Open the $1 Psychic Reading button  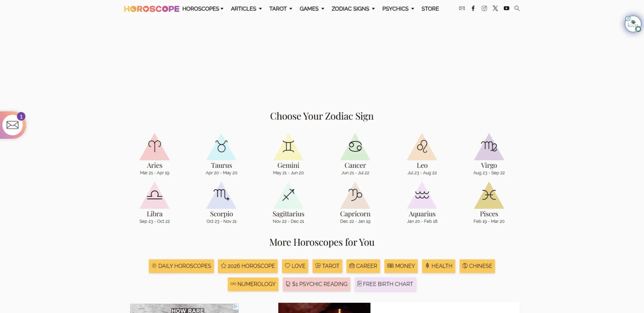click(x=317, y=284)
